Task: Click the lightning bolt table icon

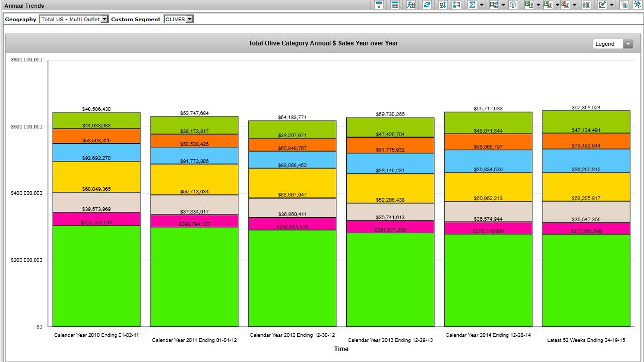Action: pyautogui.click(x=411, y=5)
